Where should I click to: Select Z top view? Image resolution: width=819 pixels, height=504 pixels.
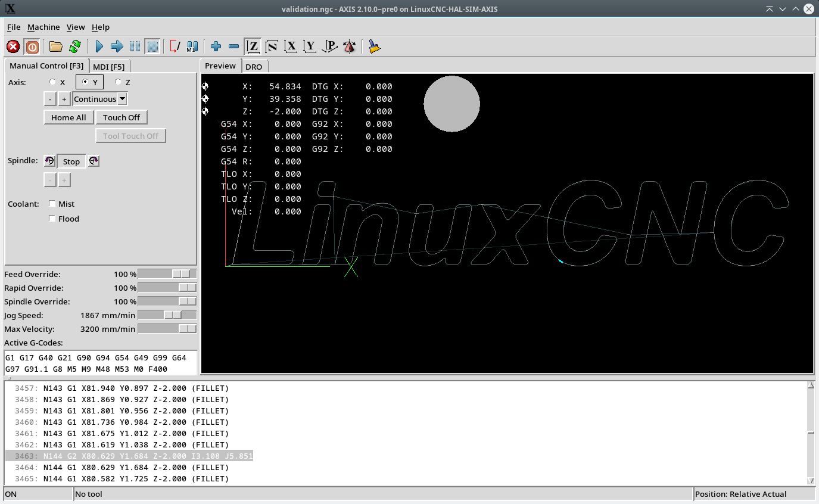(x=253, y=46)
